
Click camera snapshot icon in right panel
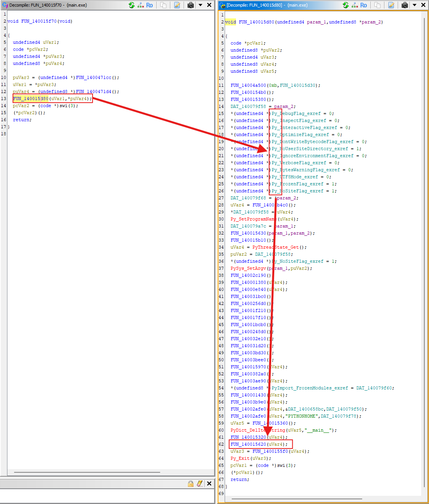tap(405, 5)
